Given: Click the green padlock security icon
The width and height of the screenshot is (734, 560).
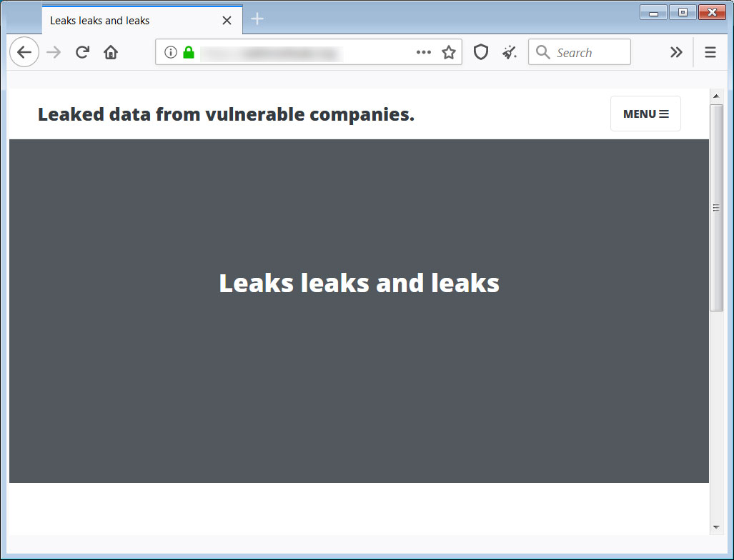Looking at the screenshot, I should coord(189,52).
